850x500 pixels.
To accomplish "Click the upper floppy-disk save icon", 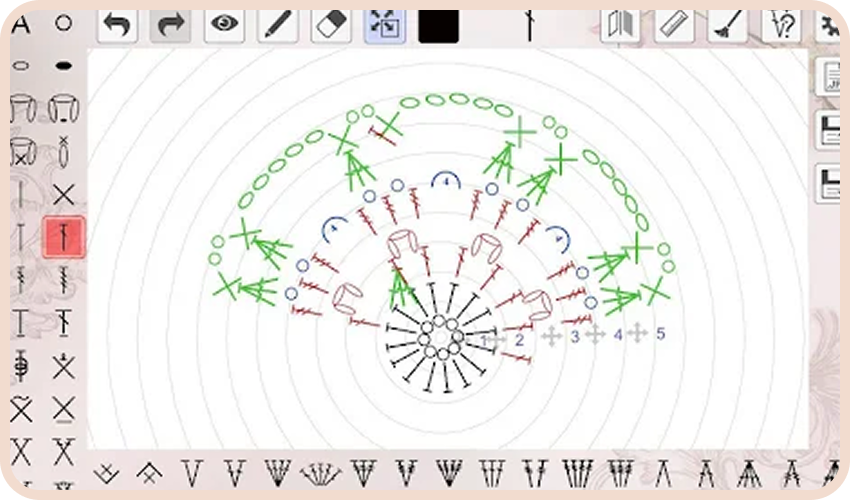I will [828, 131].
